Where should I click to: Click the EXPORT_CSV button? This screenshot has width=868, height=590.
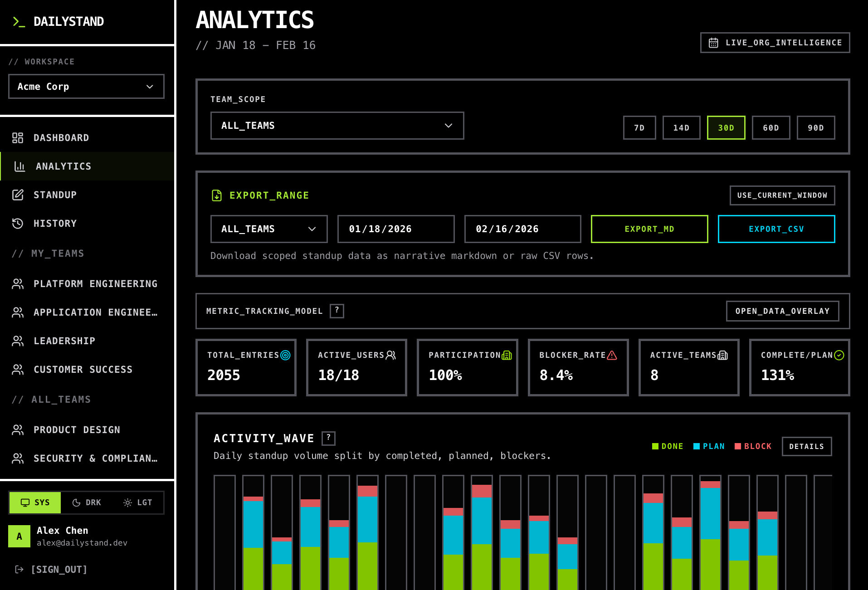click(x=776, y=229)
